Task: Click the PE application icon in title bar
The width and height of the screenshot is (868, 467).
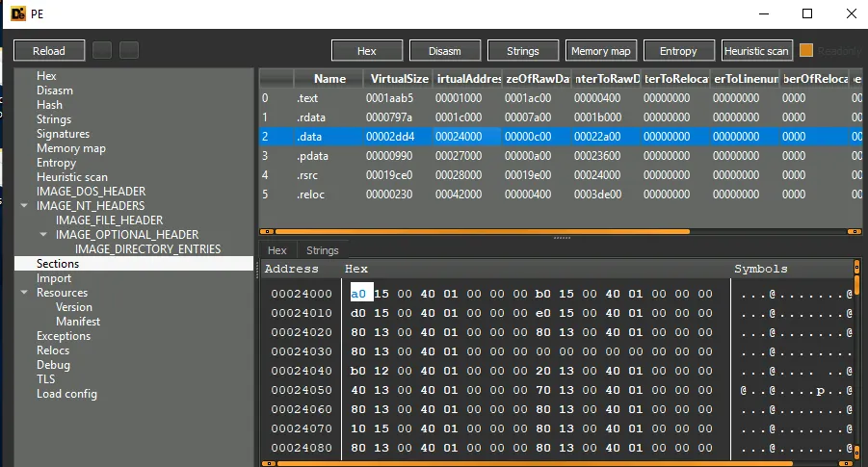Action: (x=18, y=13)
